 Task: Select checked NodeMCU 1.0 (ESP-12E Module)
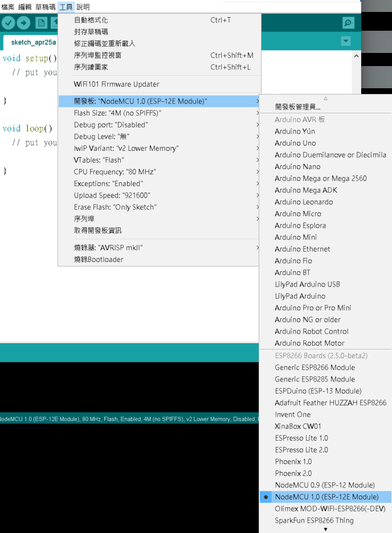coord(325,497)
